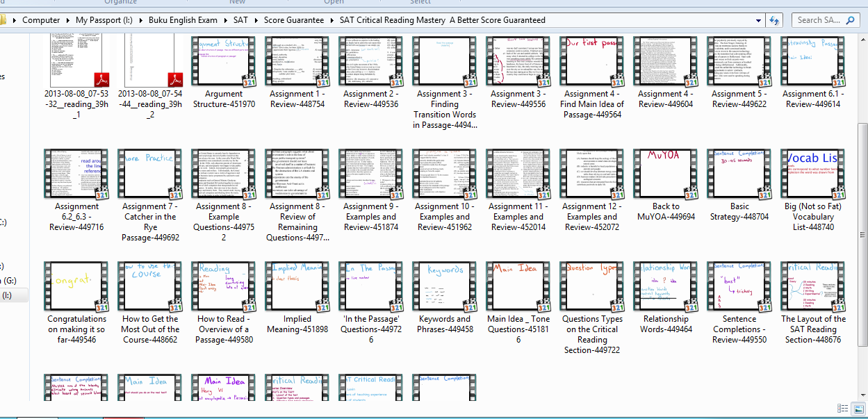Expand breadcrumb arrow after Computer
The height and width of the screenshot is (419, 868).
[67, 20]
